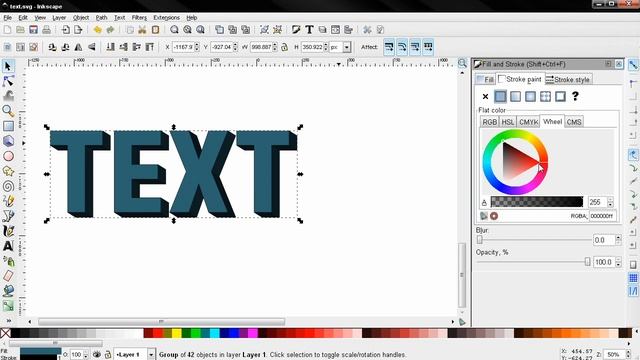Switch to the Fill tab
This screenshot has width=640, height=360.
point(485,80)
